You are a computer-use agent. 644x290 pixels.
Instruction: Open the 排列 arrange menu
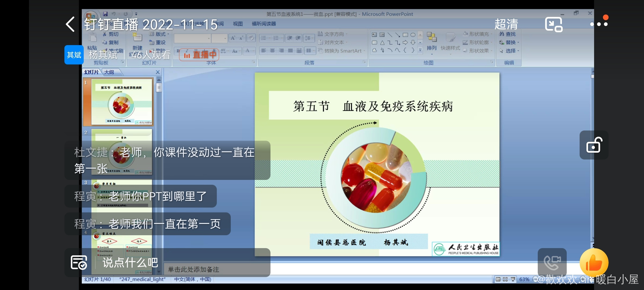click(x=432, y=44)
